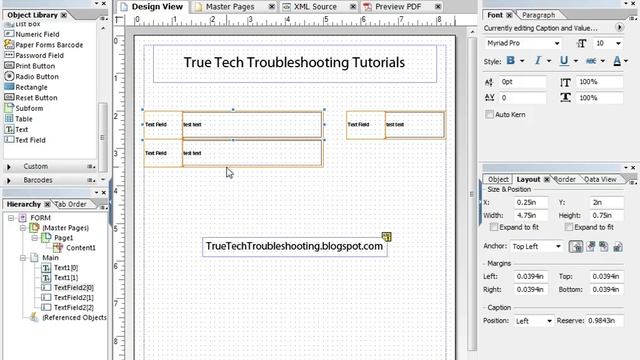Enable Expand to fit under Height

(569, 227)
